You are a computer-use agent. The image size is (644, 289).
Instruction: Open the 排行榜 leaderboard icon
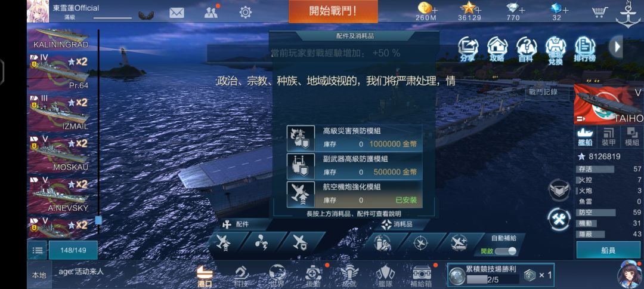point(585,50)
